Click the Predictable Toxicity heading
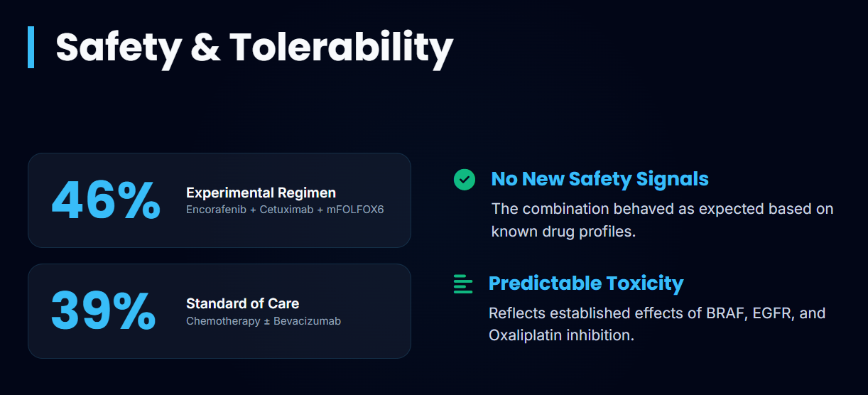The height and width of the screenshot is (395, 868). coord(586,283)
